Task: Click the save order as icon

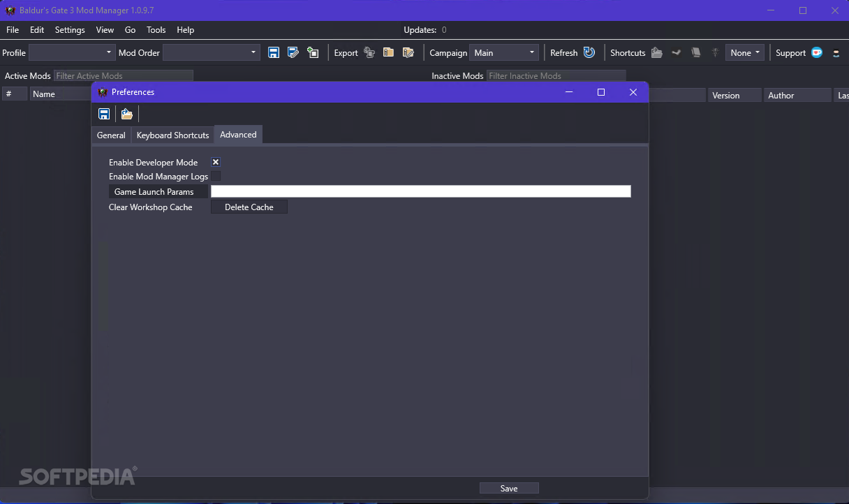Action: point(293,52)
